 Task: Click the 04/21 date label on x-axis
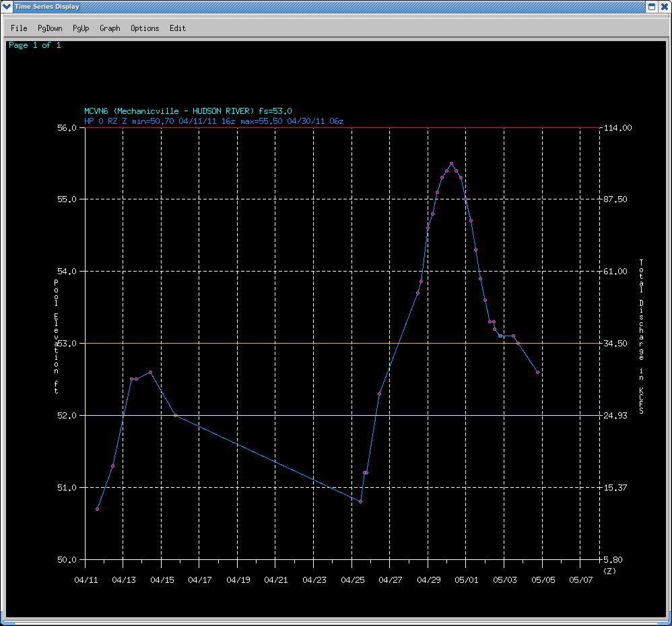[276, 580]
